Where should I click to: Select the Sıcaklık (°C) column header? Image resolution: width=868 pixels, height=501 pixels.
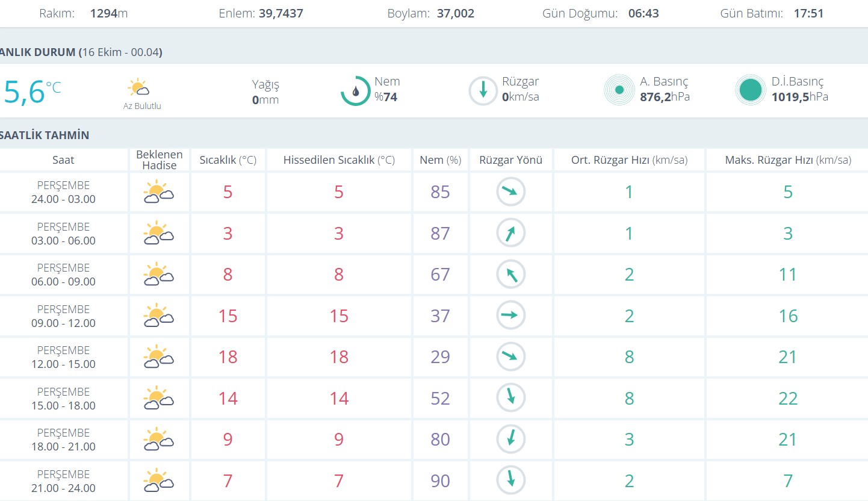(228, 160)
